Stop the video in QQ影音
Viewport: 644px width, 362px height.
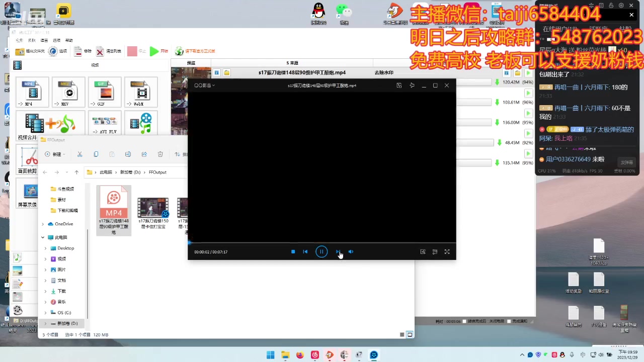coord(293,251)
